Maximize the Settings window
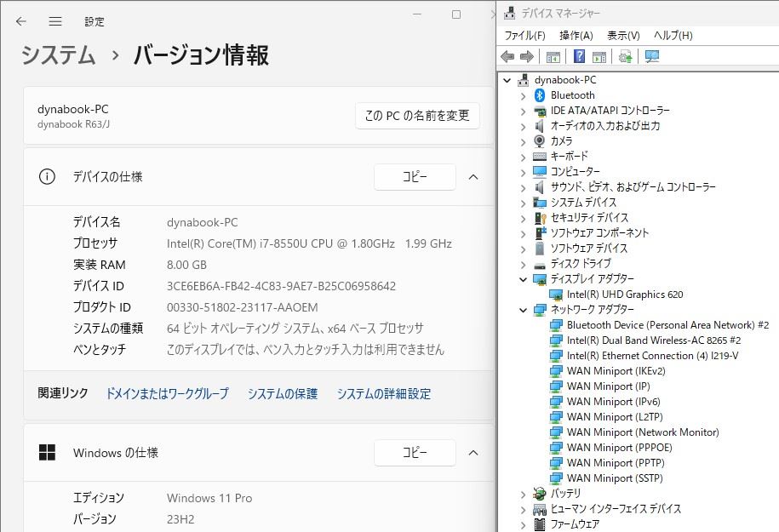Viewport: 779px width, 532px height. [x=456, y=14]
